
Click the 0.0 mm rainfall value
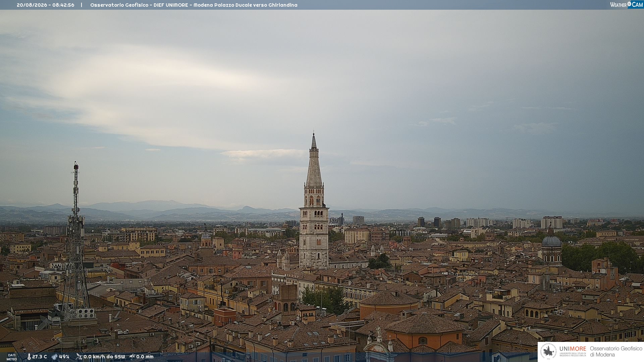(x=145, y=357)
